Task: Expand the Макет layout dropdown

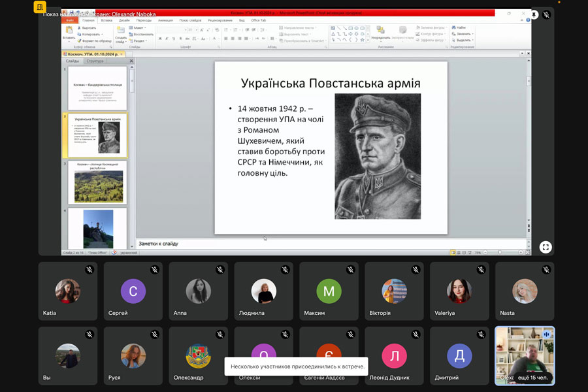Action: point(139,28)
